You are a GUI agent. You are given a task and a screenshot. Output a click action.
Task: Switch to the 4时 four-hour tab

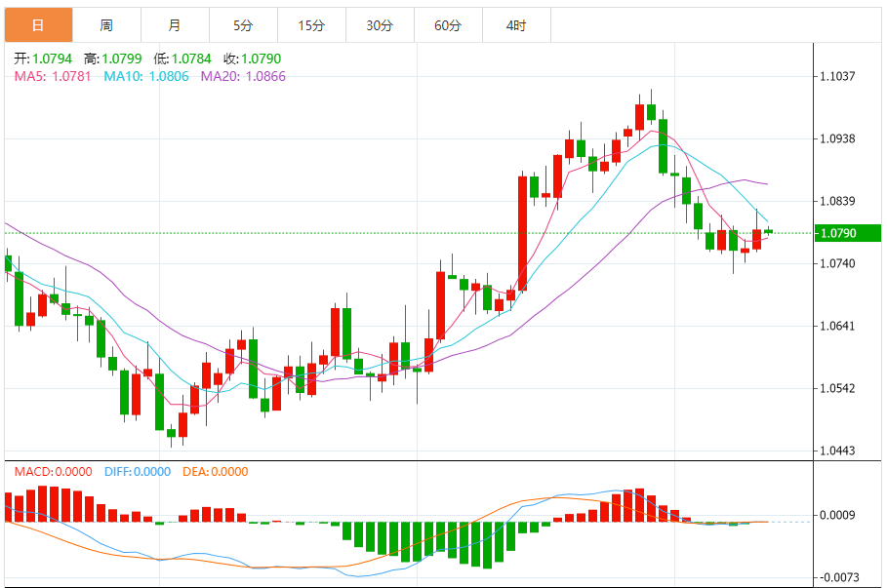tap(516, 25)
